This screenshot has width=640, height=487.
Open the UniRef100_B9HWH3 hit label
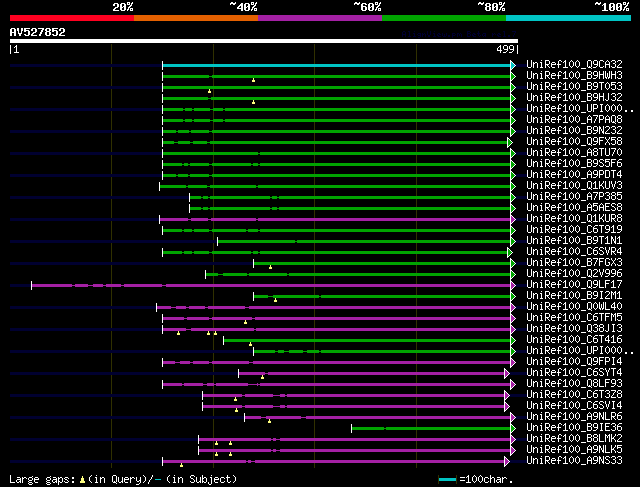tap(574, 76)
